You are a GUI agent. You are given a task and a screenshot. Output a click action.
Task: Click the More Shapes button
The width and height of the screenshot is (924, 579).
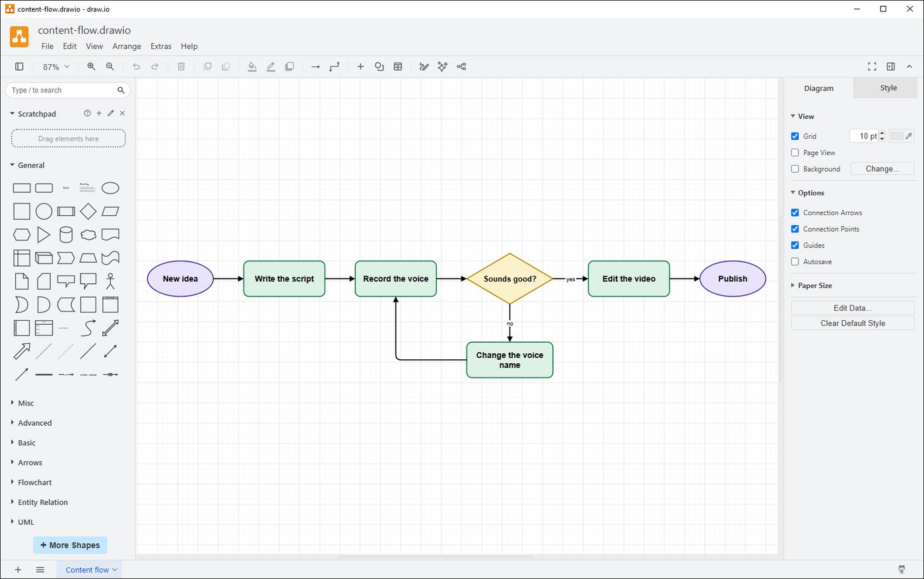[70, 545]
